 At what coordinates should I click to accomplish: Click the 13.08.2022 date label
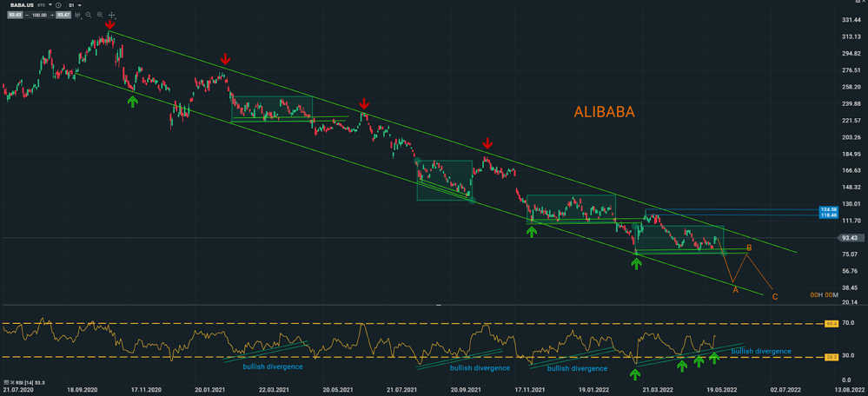click(848, 390)
